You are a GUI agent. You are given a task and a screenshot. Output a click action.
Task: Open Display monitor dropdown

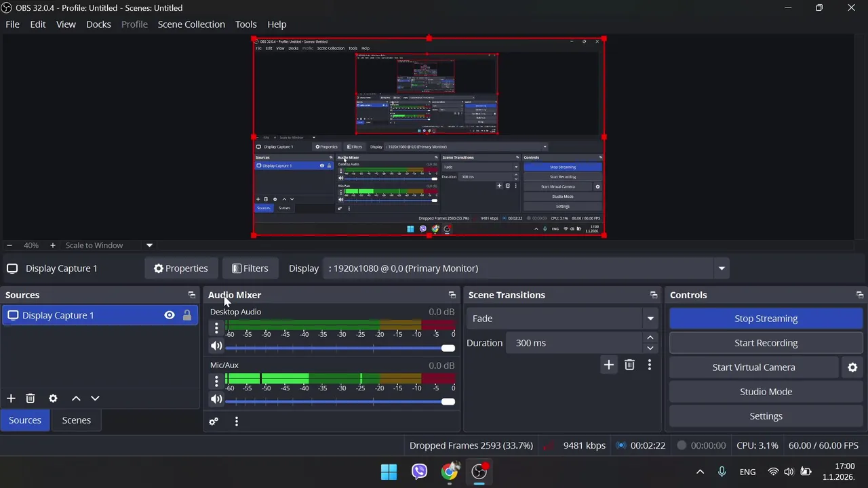pos(525,268)
